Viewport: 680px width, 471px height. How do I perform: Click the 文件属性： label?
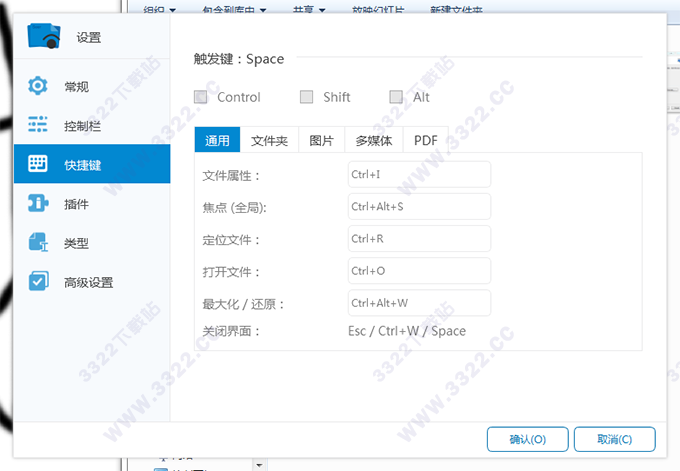[231, 176]
